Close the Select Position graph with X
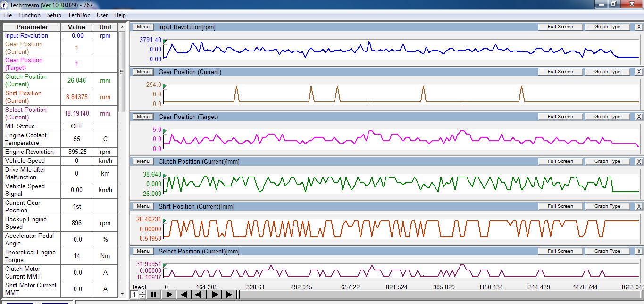The image size is (644, 304). [x=639, y=251]
